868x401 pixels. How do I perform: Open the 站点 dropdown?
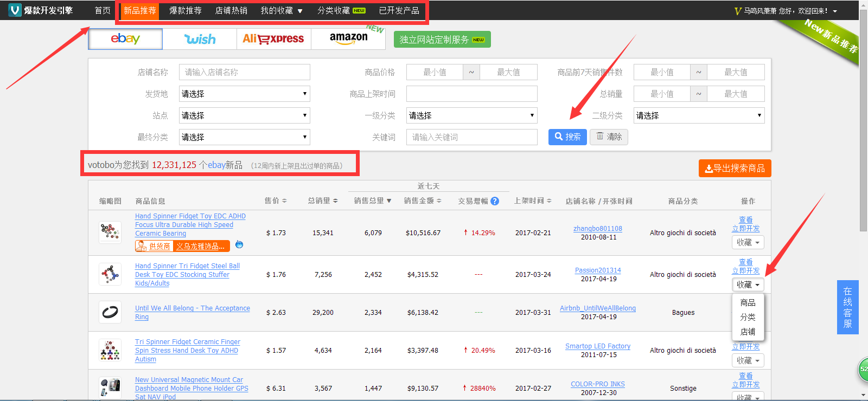tap(245, 115)
